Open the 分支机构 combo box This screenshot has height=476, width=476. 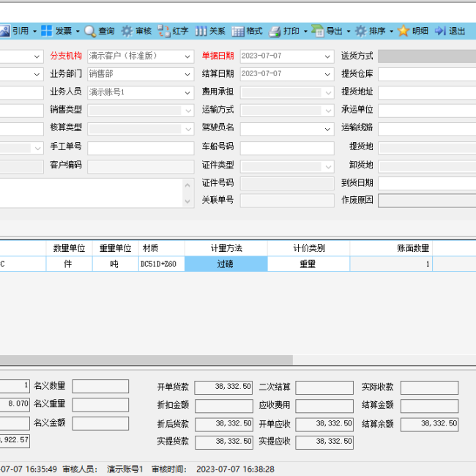(x=187, y=56)
